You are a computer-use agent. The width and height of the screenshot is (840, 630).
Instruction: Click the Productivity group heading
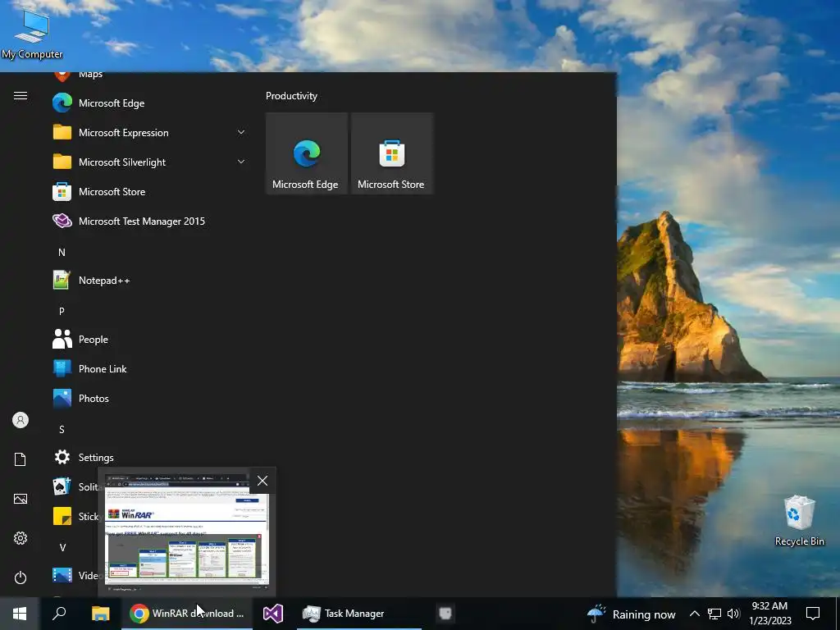point(291,96)
